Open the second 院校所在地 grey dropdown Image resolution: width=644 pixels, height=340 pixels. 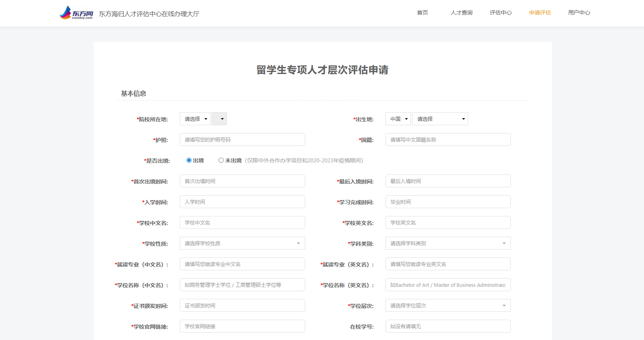tap(219, 119)
